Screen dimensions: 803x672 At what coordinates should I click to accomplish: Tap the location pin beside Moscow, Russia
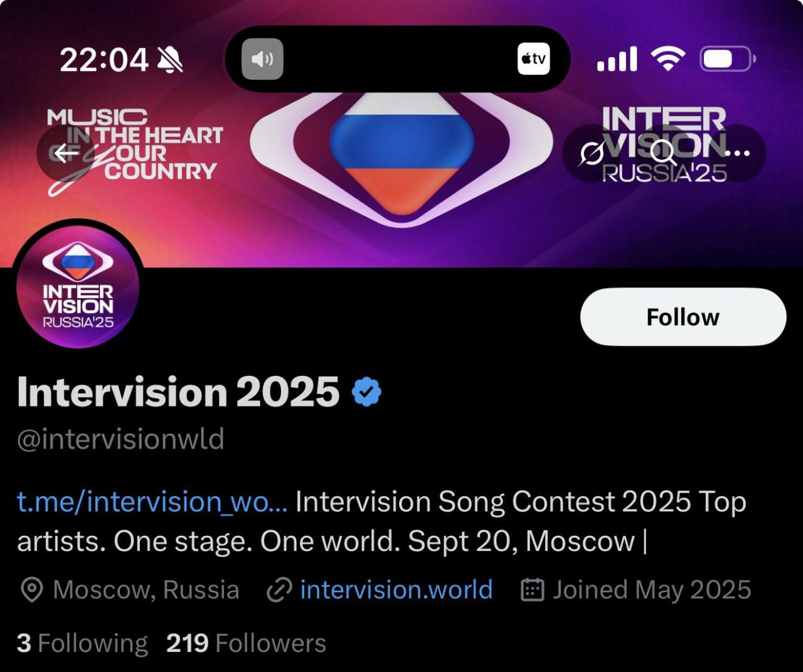point(31,590)
